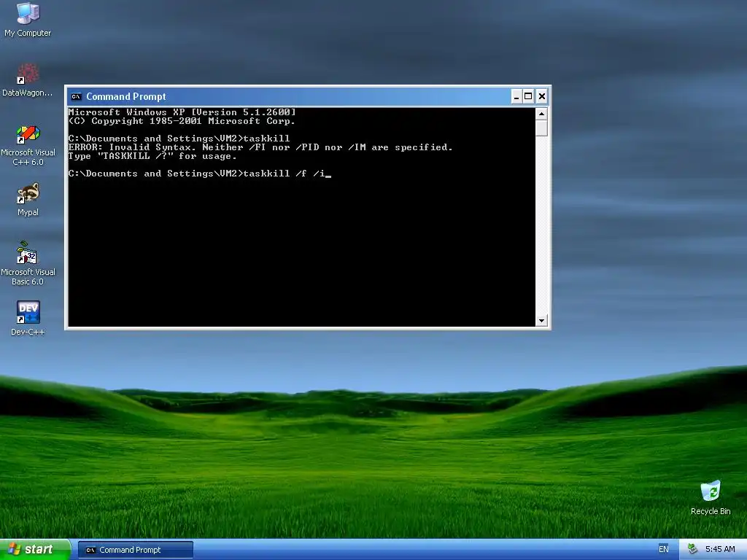Select the Recycle Bin icon

pyautogui.click(x=711, y=497)
